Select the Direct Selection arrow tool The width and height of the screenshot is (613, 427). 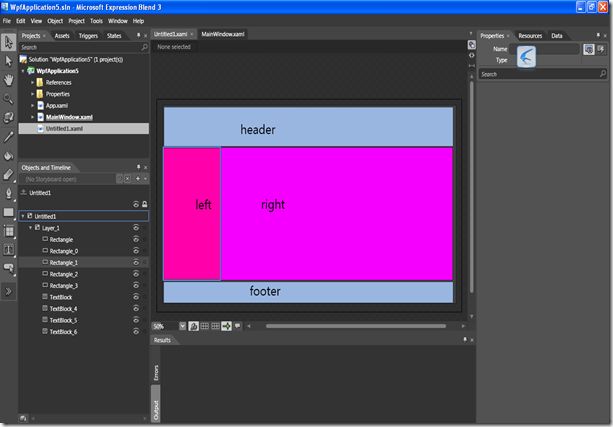(8, 61)
